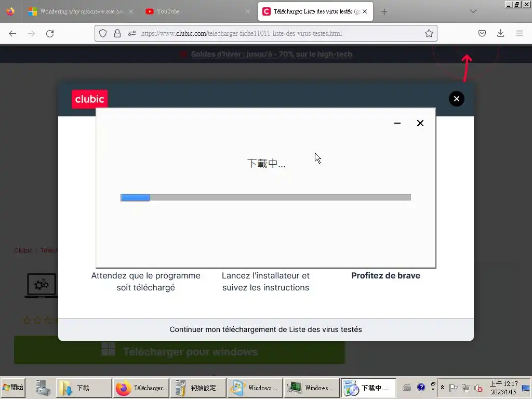Select the 下載中 installer taskbar button

(368, 388)
